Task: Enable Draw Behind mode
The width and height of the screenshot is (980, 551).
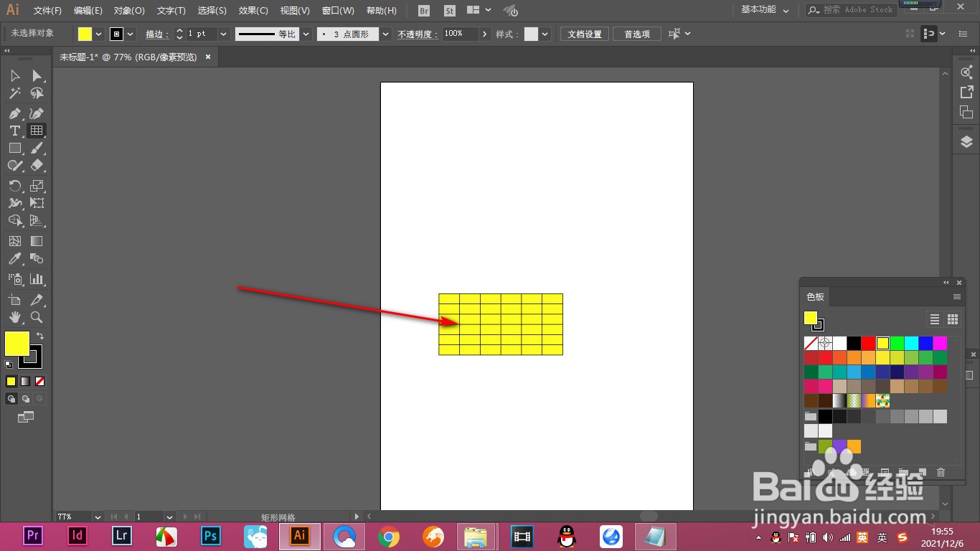Action: (x=26, y=398)
